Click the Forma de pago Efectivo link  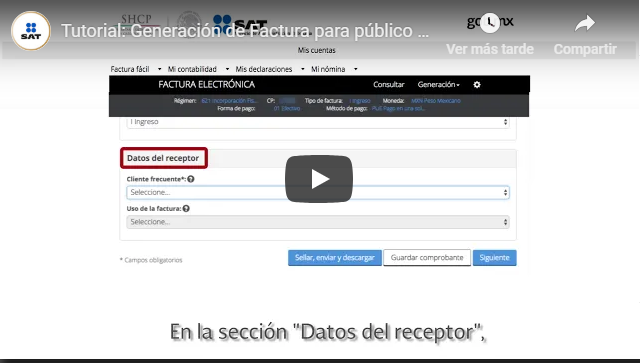pyautogui.click(x=287, y=108)
